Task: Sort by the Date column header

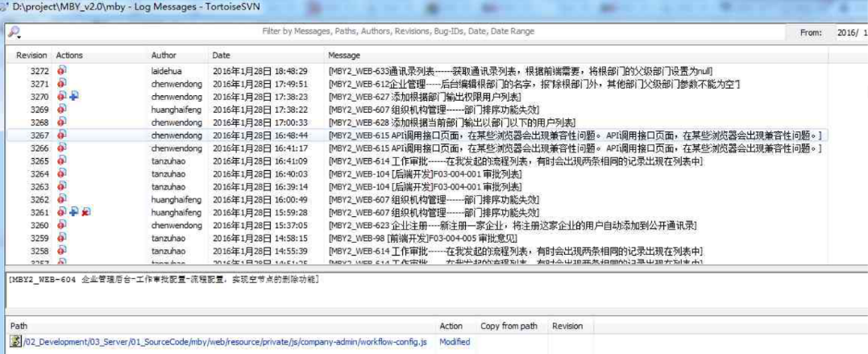Action: (x=222, y=56)
